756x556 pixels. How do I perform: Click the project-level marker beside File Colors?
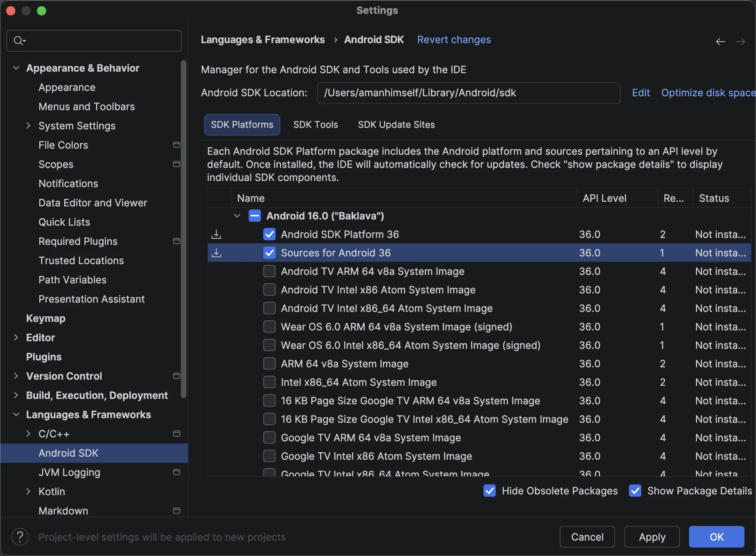coord(177,145)
